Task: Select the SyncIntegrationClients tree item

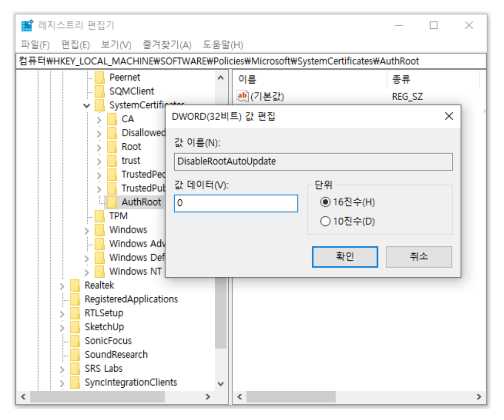Action: 131,382
